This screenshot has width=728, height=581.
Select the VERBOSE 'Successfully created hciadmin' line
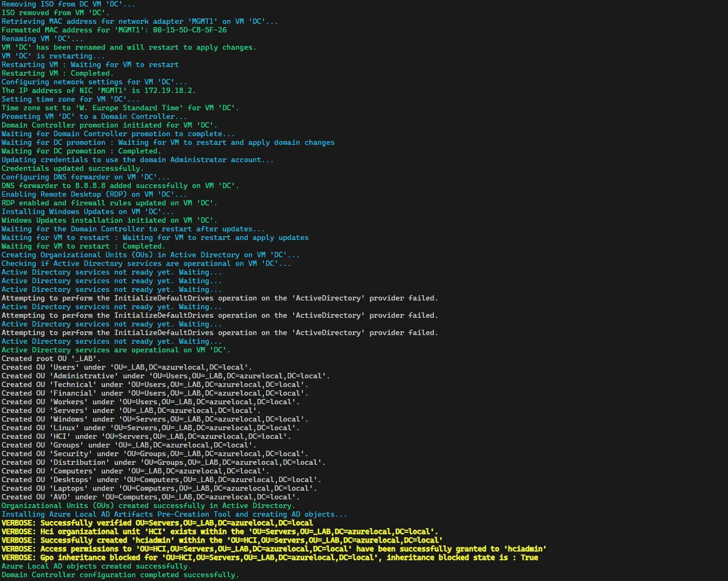coord(222,540)
